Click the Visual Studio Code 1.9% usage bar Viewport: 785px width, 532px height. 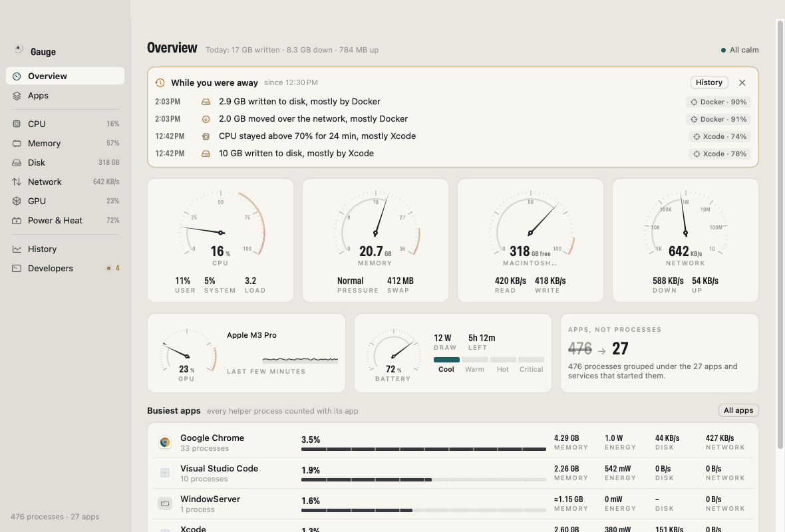[x=424, y=480]
